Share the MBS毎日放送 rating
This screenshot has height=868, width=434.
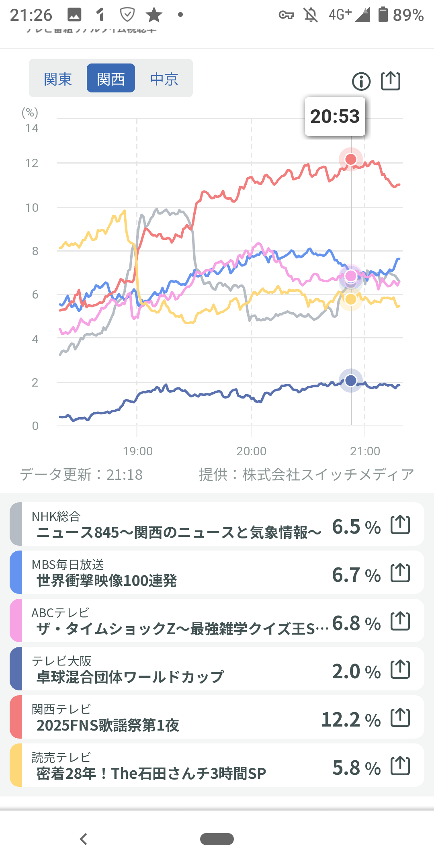[400, 573]
